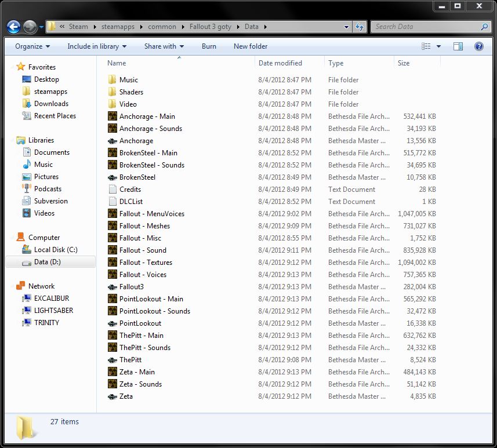Select the Anchorage - Main archive icon

pyautogui.click(x=112, y=116)
